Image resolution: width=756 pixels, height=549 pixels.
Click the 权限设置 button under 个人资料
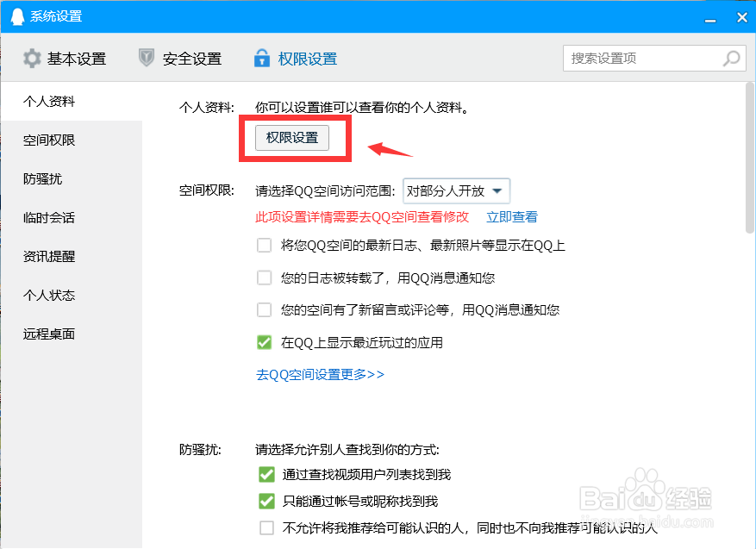coord(292,138)
